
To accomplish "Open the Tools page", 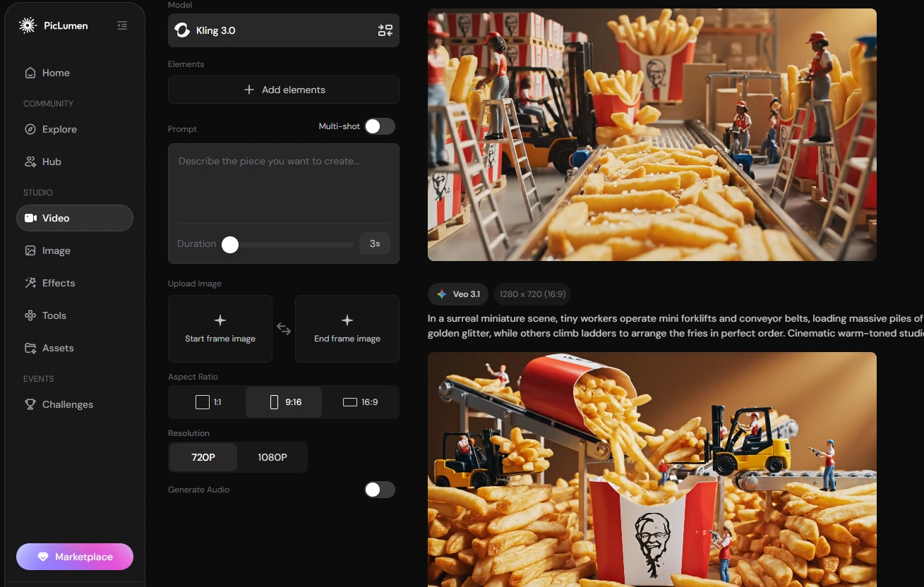I will [x=75, y=315].
